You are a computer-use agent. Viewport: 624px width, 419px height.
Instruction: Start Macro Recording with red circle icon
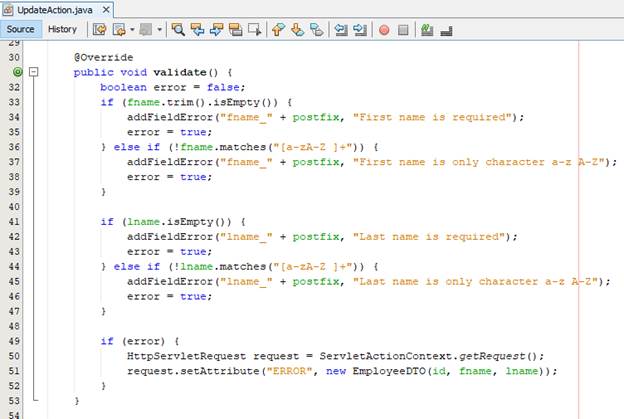tap(384, 30)
